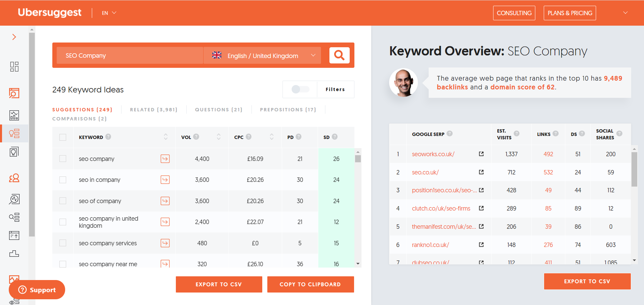Expand the EN language selector
This screenshot has height=305, width=644.
[x=109, y=13]
